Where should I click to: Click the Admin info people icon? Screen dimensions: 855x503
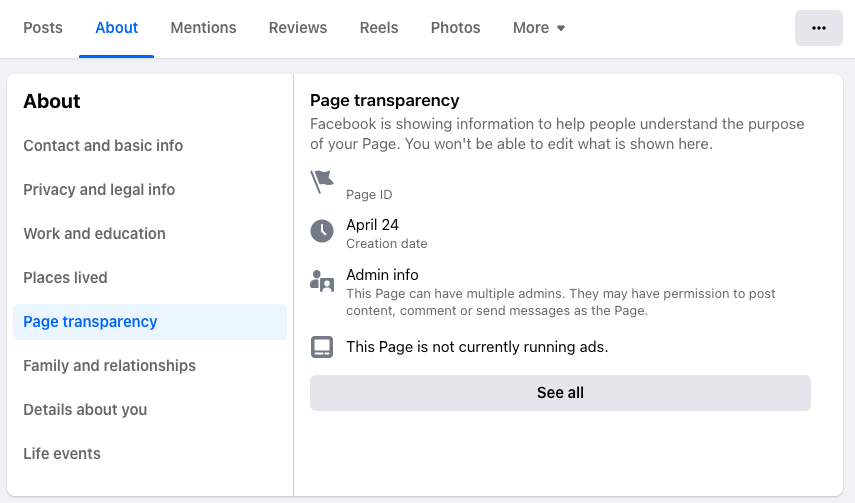[322, 282]
